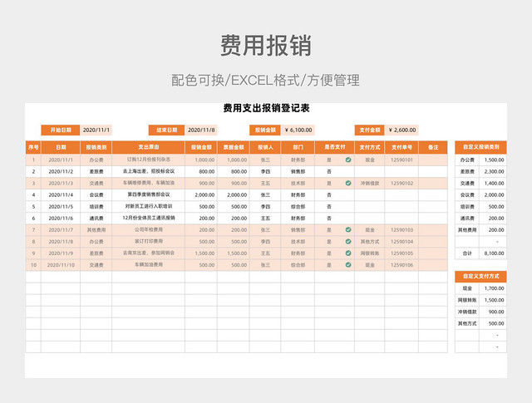This screenshot has width=532, height=403.
Task: Click the 自定义报销类别 panel header
Action: (480, 147)
